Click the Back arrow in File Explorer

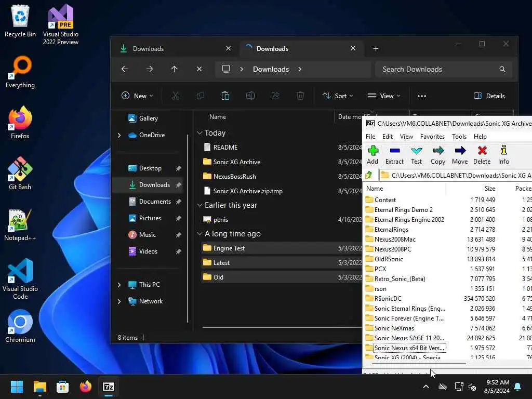click(125, 69)
